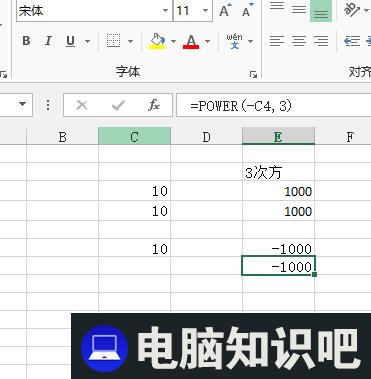Click the Insert Function fx icon
Screen dimensions: 371x379
click(154, 106)
